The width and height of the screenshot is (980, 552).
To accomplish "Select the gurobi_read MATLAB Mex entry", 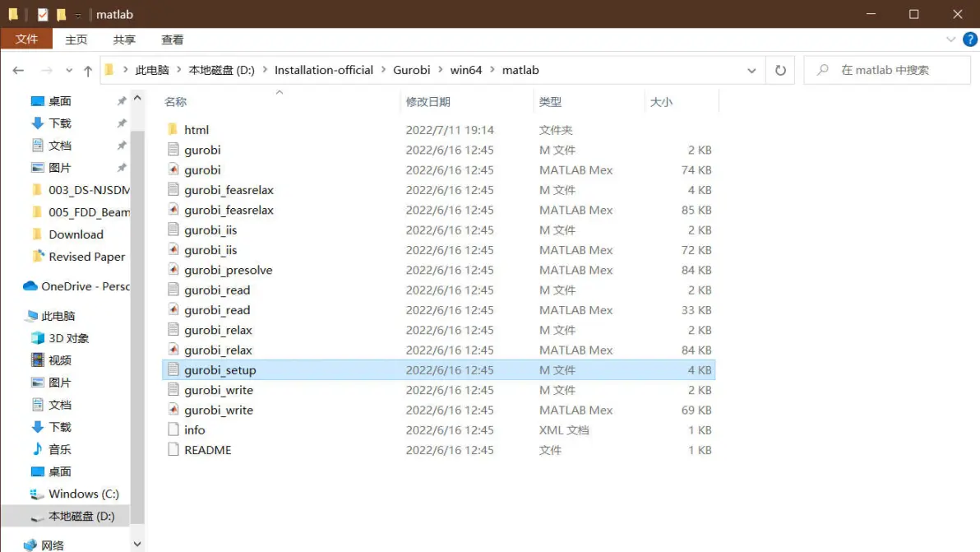I will (438, 309).
